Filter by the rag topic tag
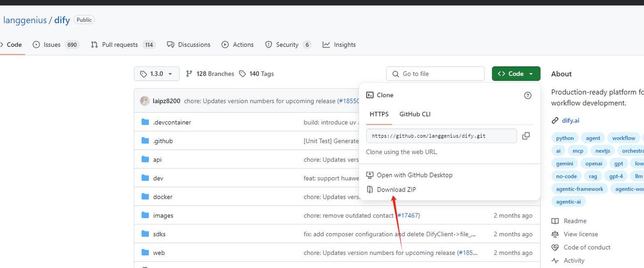The width and height of the screenshot is (644, 268). (x=593, y=176)
